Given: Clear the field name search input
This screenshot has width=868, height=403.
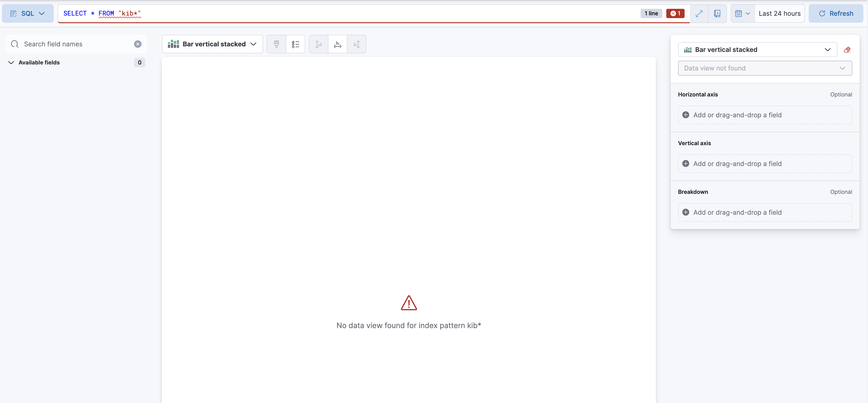Looking at the screenshot, I should coord(138,44).
